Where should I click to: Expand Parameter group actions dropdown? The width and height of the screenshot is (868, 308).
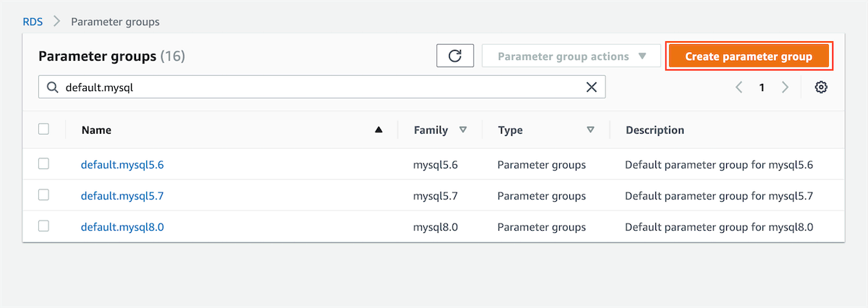571,56
